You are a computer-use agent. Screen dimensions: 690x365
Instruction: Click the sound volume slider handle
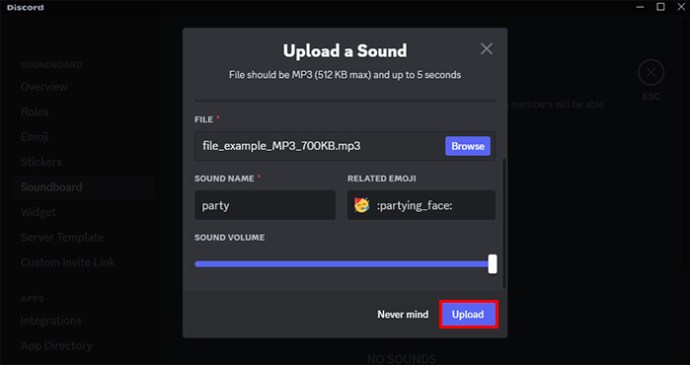pos(492,264)
